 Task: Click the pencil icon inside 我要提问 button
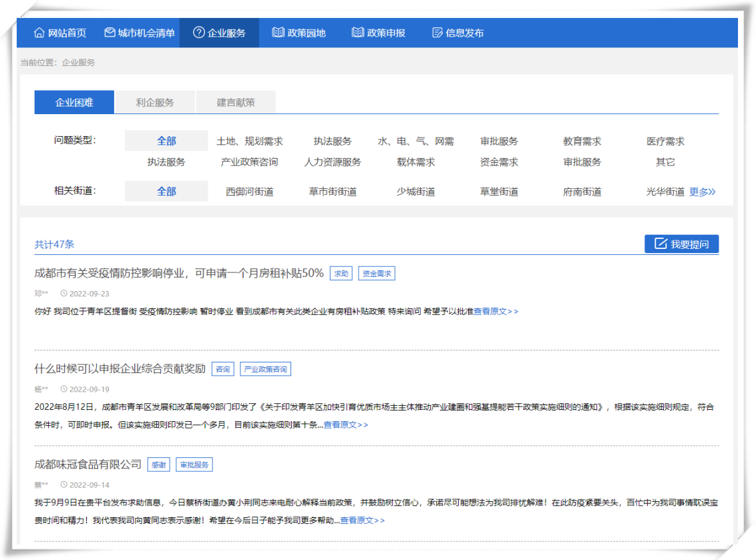point(660,244)
